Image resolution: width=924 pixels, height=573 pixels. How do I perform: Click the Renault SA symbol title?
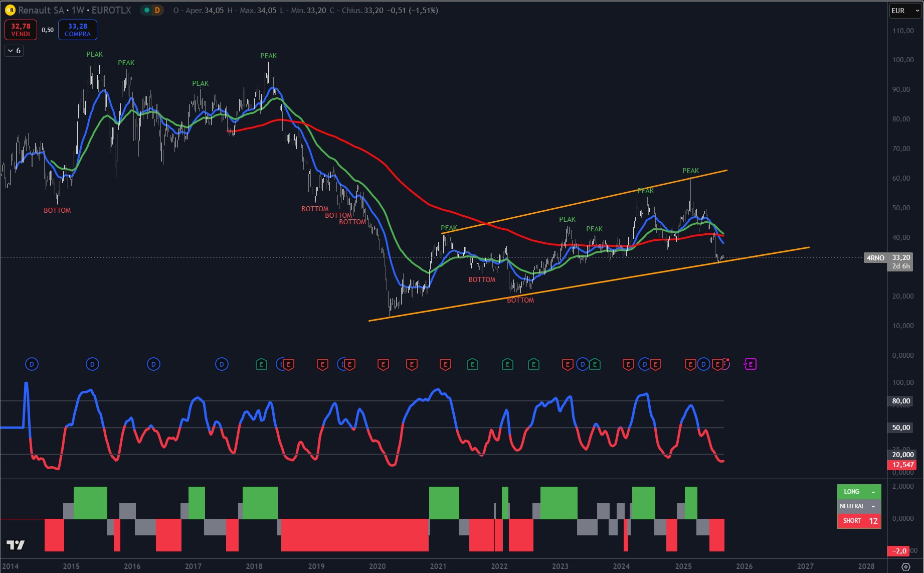click(41, 10)
